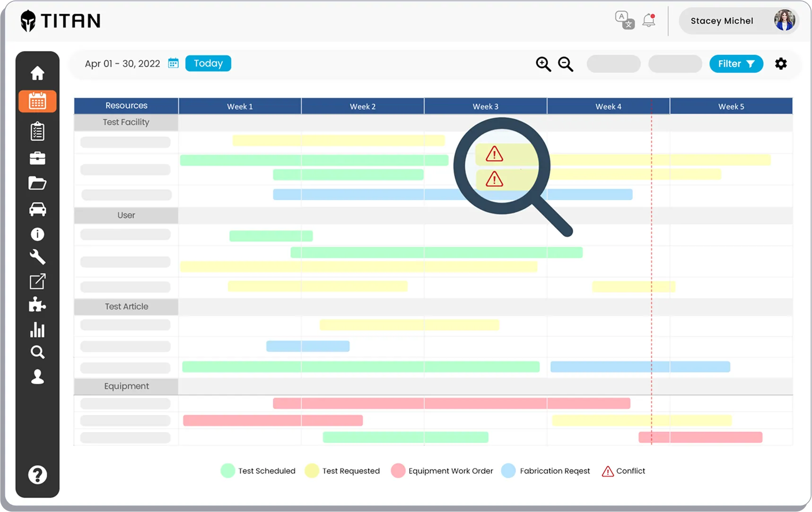Click the conflict warning in Week 3
Screen dimensions: 812x512
494,153
